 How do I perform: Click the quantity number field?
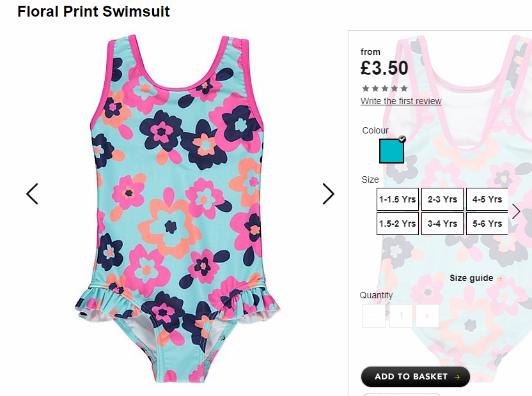pos(401,316)
